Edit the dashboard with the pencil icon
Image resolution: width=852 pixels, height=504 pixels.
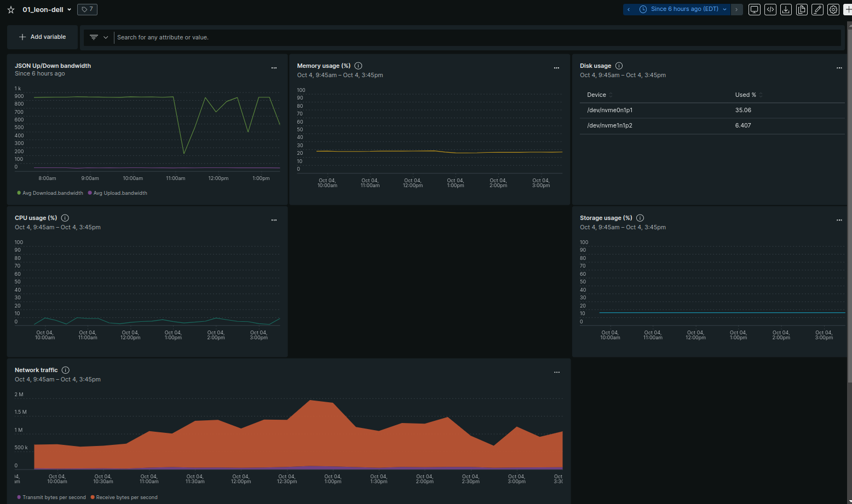tap(818, 9)
